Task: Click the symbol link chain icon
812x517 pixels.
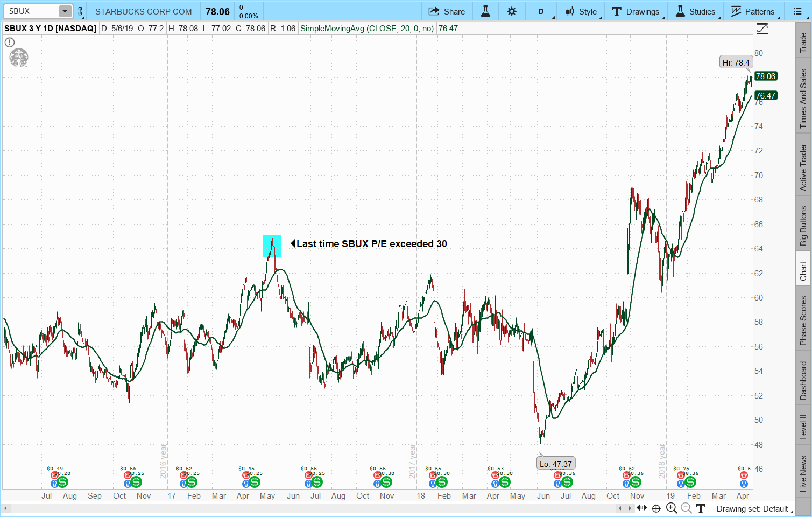Action: coord(80,11)
